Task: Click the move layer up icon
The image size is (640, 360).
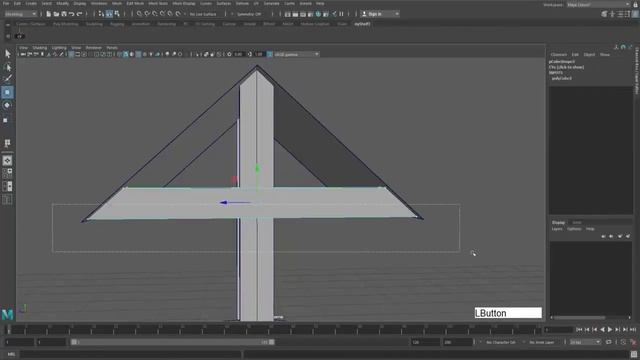Action: tap(603, 236)
